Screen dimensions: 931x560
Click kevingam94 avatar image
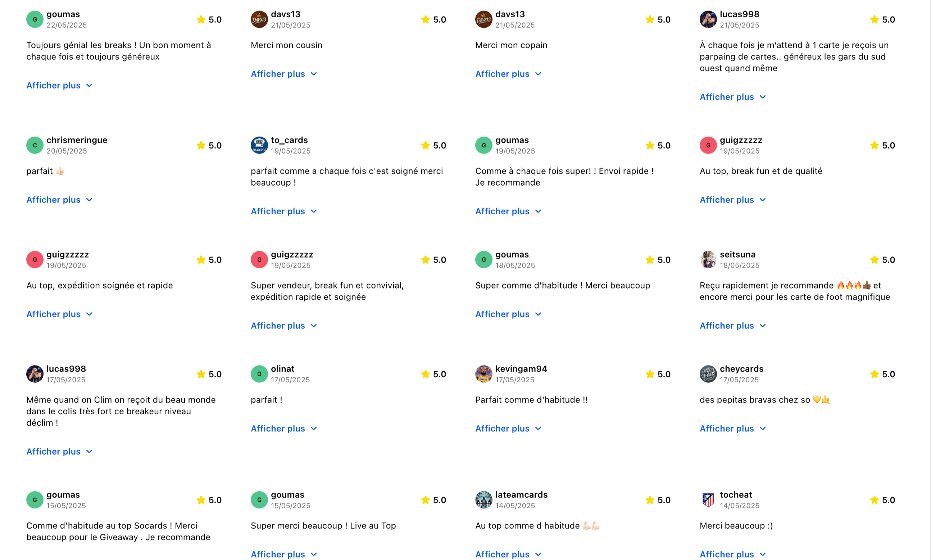click(483, 374)
